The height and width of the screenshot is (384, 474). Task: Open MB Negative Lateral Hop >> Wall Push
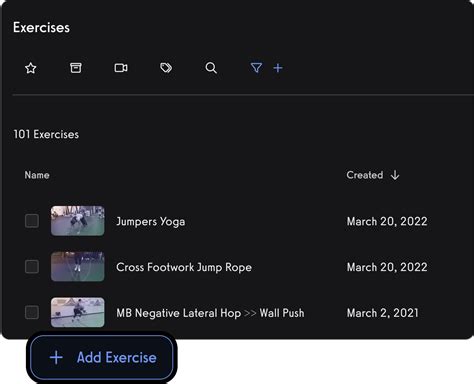click(x=210, y=313)
